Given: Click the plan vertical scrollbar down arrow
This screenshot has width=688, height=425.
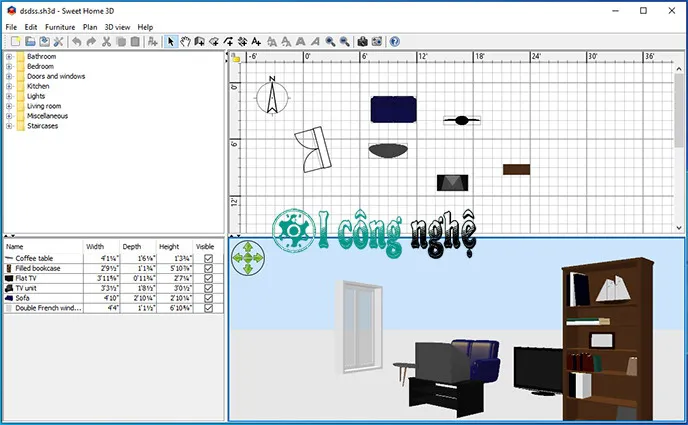Looking at the screenshot, I should pos(679,228).
